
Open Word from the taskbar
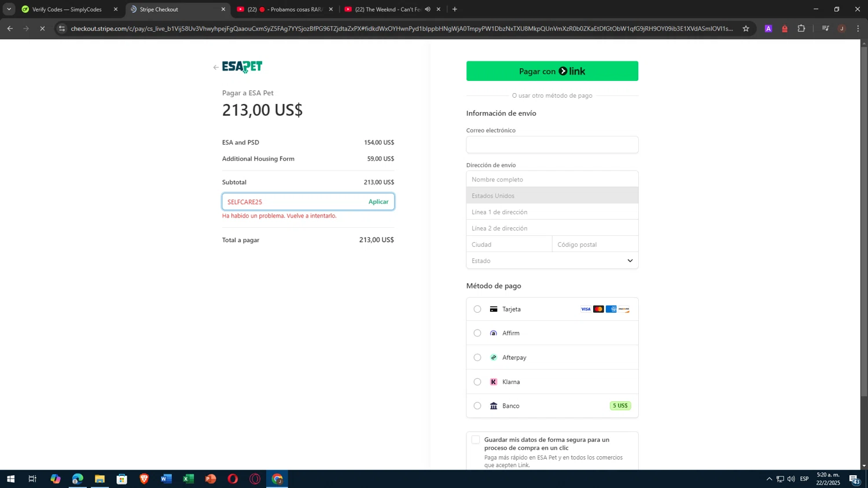[166, 479]
